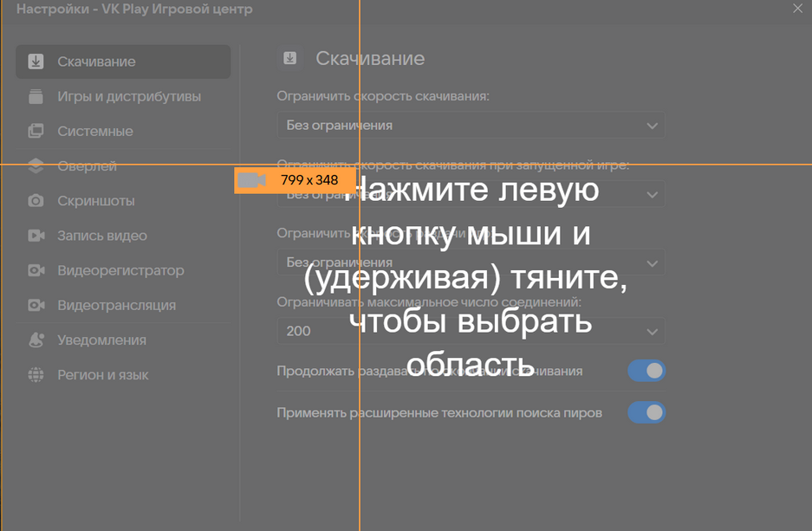The image size is (812, 531).
Task: Click the Игры и дистрибутивы sidebar icon
Action: pos(36,96)
